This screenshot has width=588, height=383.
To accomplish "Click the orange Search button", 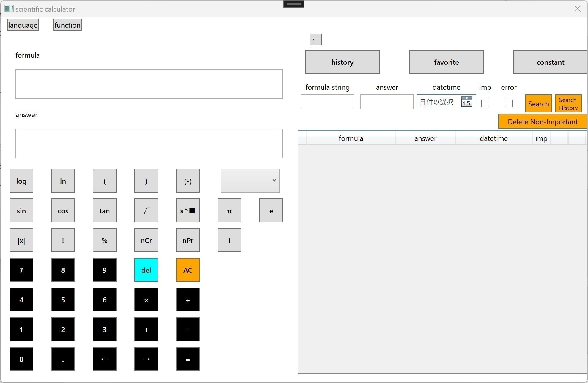I will pyautogui.click(x=538, y=103).
